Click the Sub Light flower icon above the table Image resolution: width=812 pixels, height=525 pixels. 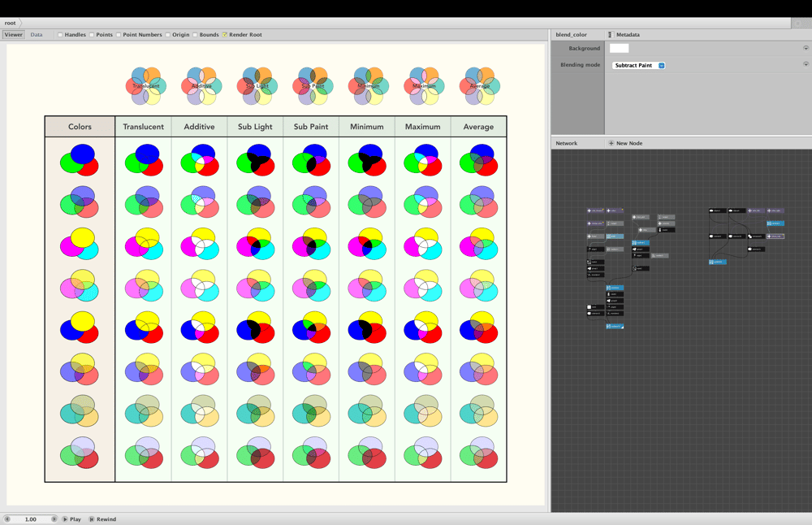pyautogui.click(x=257, y=85)
